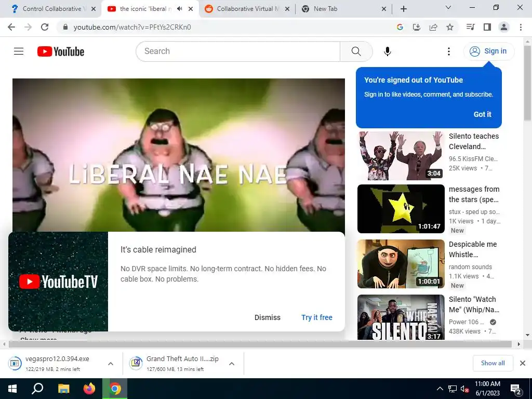Focus the YouTube Search field
This screenshot has width=532, height=399.
click(238, 51)
